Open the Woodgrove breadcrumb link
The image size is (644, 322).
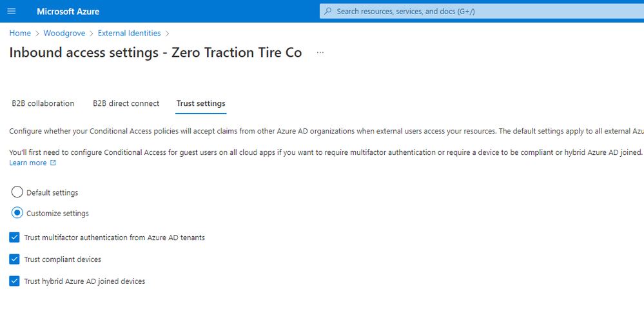(x=64, y=34)
